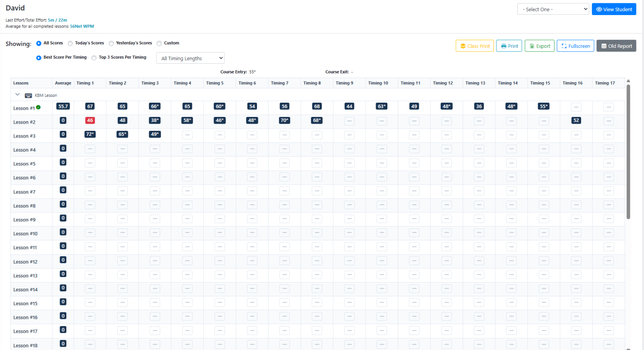Screen dimensions: 644x350
Task: Click the Average column header
Action: [63, 83]
